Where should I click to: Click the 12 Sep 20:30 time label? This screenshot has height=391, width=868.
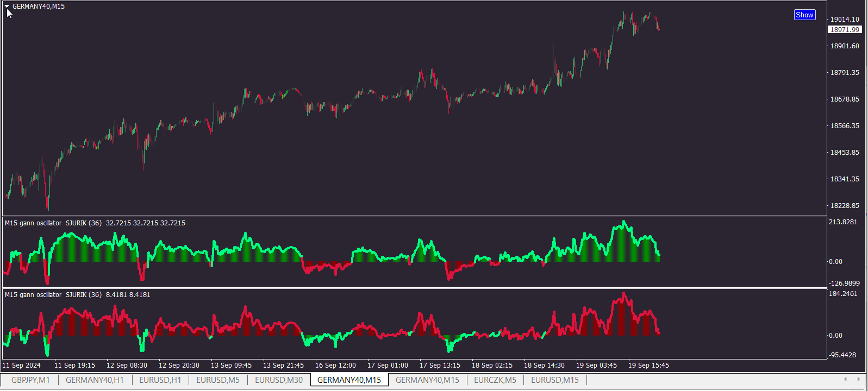tap(179, 365)
